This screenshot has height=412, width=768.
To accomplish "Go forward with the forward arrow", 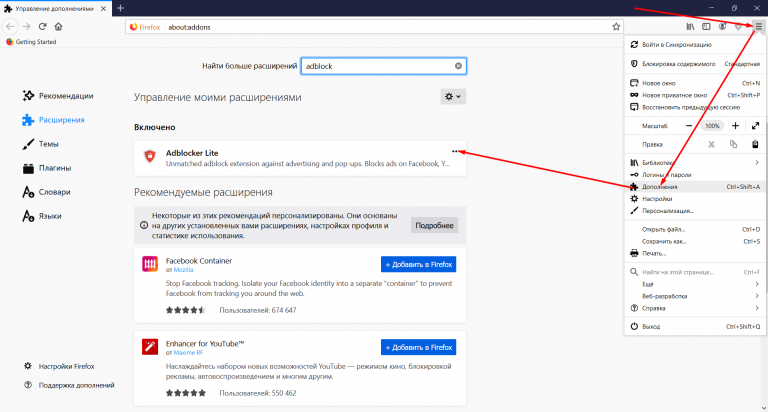I will pyautogui.click(x=26, y=26).
